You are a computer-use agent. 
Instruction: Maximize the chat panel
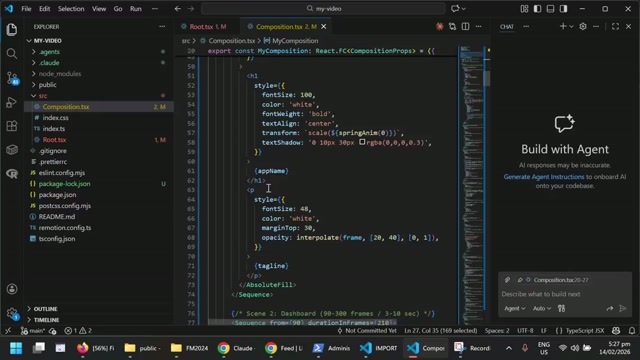coord(616,27)
